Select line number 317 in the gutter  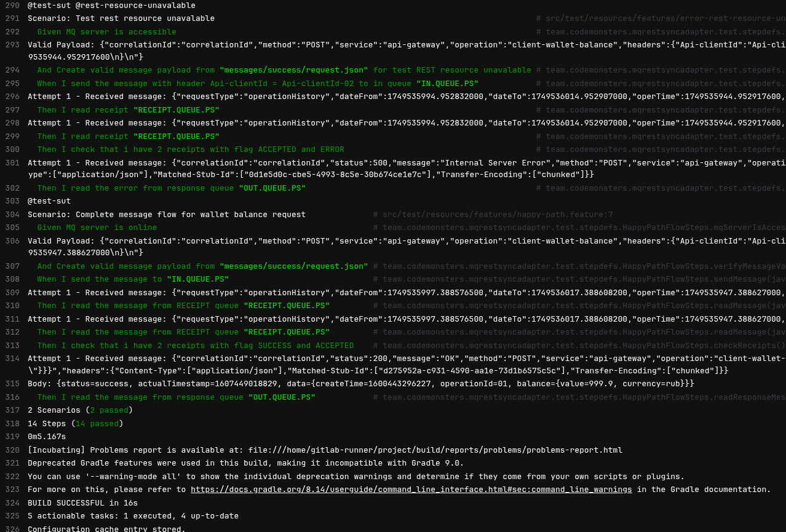point(12,410)
